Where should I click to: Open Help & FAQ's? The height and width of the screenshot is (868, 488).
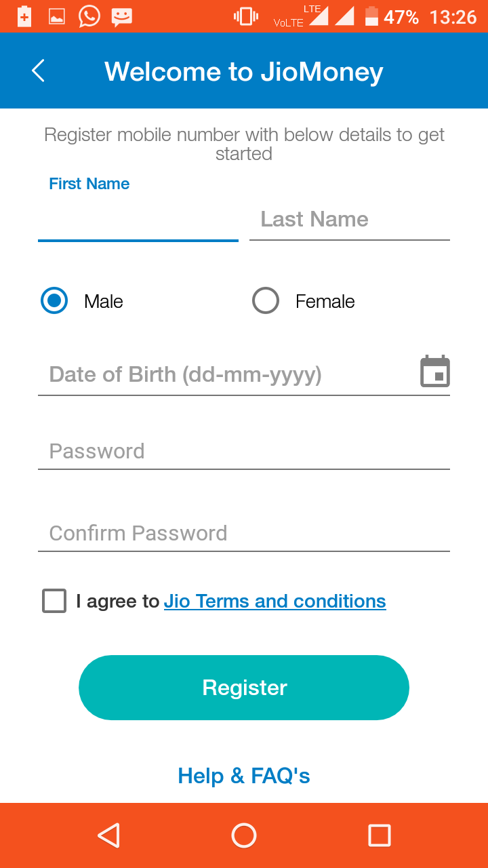pos(243,775)
